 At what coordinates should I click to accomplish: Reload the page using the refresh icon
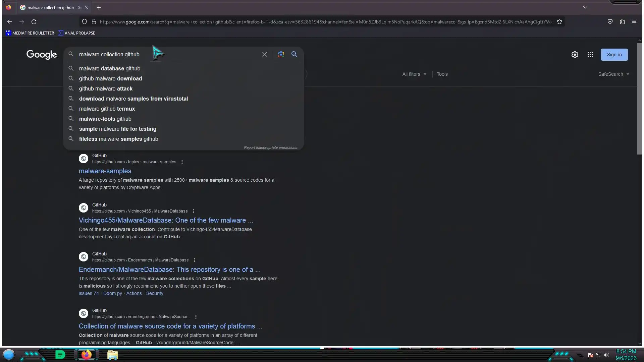point(34,22)
